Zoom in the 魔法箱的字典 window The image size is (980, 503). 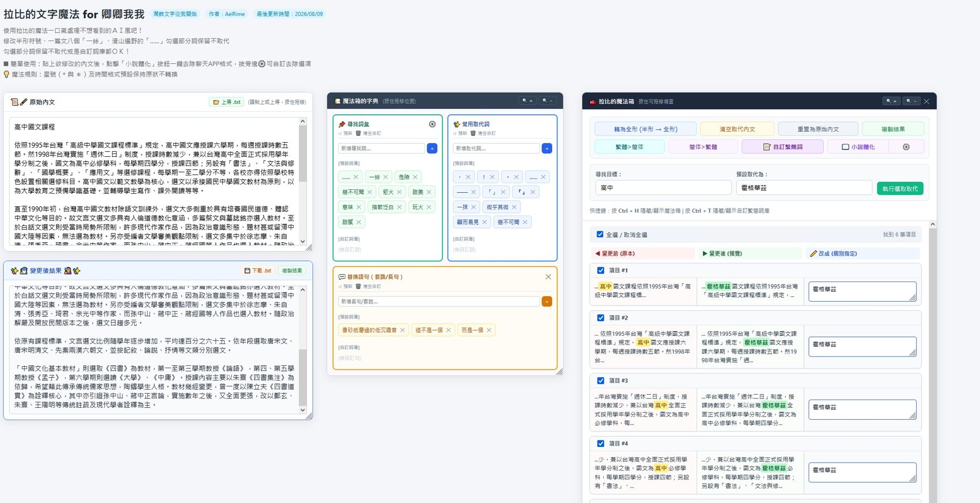[x=527, y=101]
